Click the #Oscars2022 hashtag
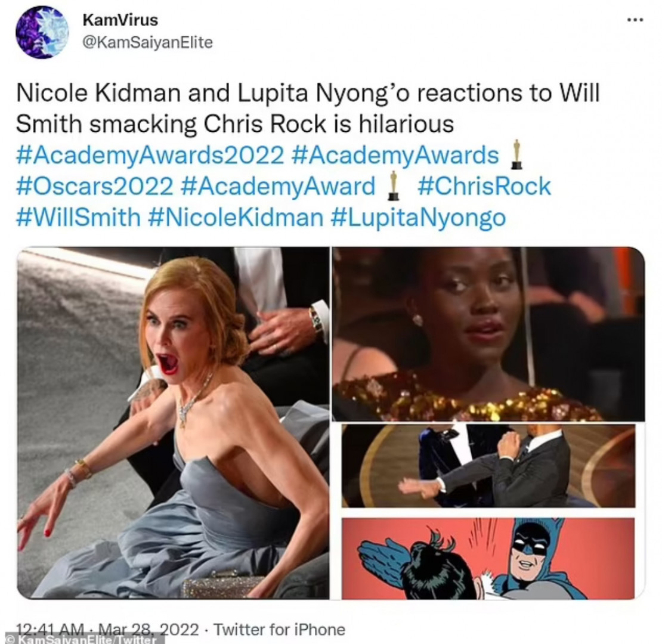 point(95,186)
